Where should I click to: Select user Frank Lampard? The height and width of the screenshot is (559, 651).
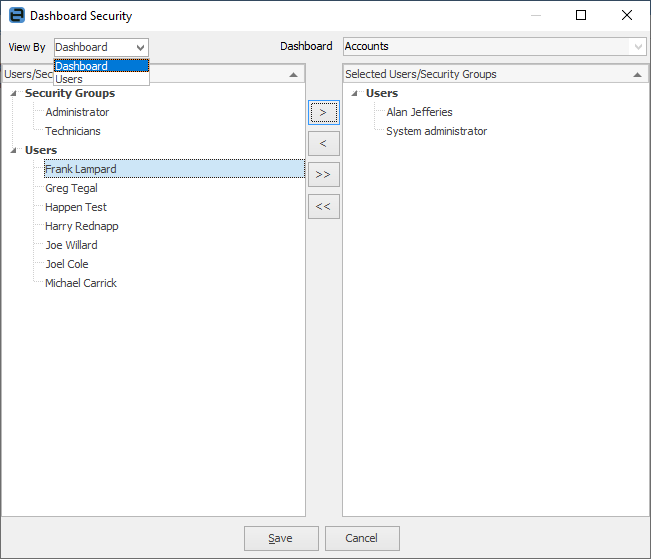(174, 169)
